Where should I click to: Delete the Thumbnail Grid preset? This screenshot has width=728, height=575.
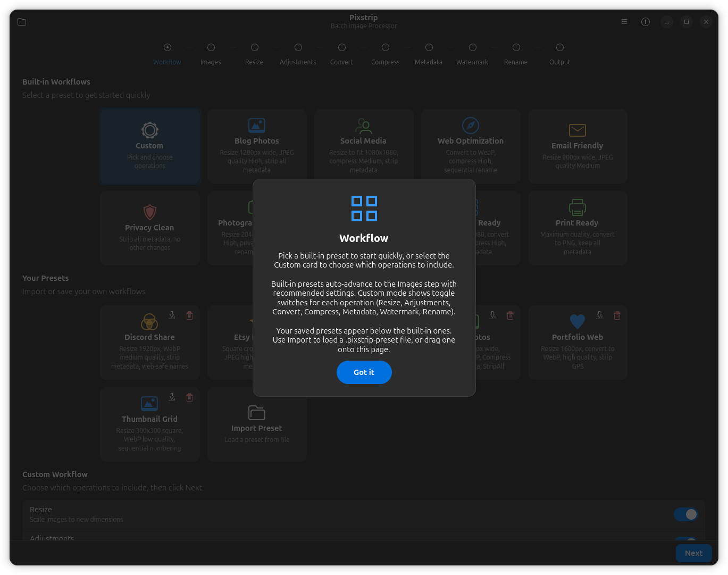(189, 397)
